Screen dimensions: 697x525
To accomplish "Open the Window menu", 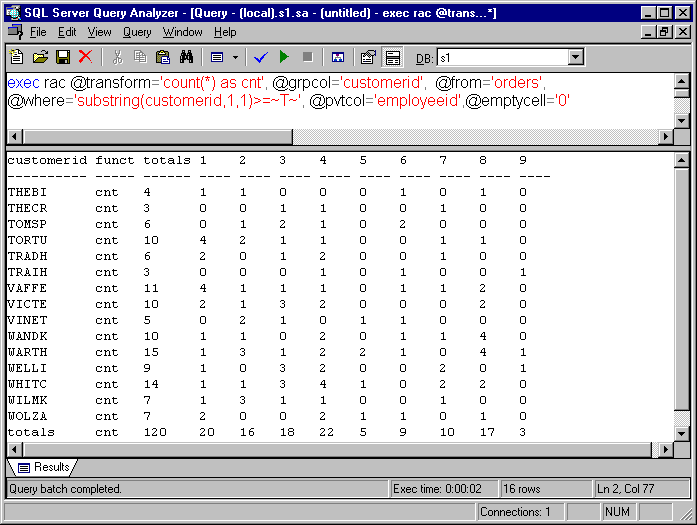I will tap(182, 32).
